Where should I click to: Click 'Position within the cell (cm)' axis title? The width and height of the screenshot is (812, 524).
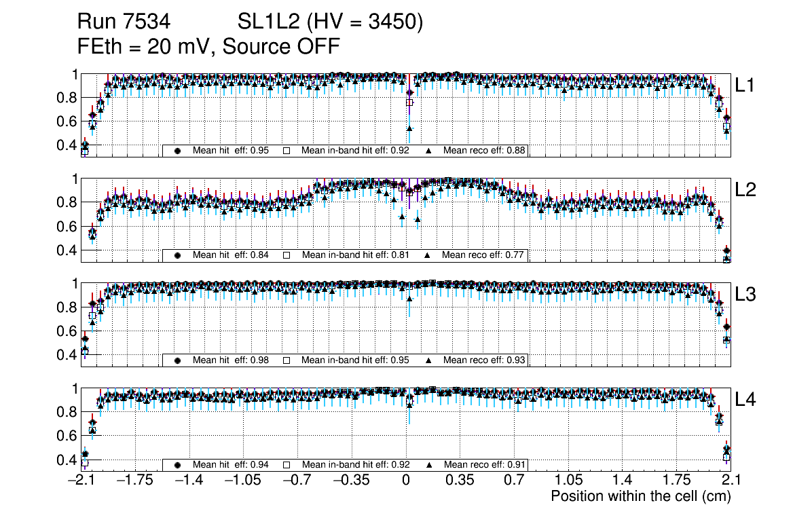coord(640,496)
